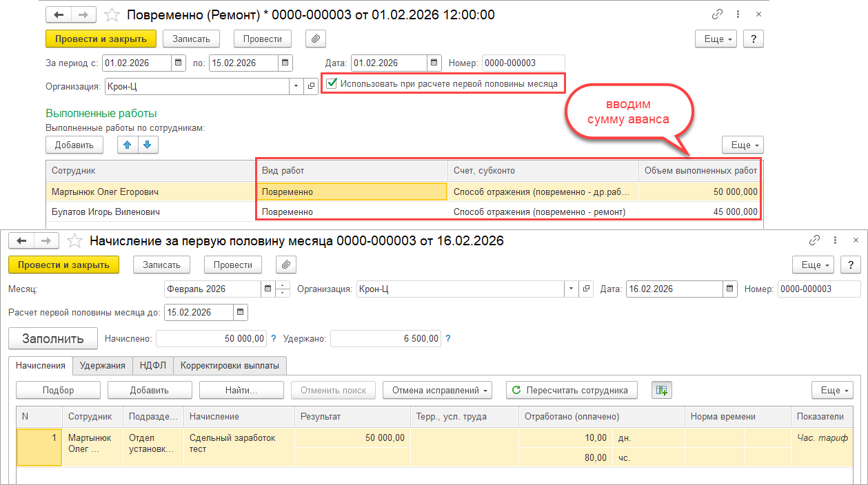
Task: Expand the Организация Крон-Ц dropdown in top document
Action: [296, 86]
